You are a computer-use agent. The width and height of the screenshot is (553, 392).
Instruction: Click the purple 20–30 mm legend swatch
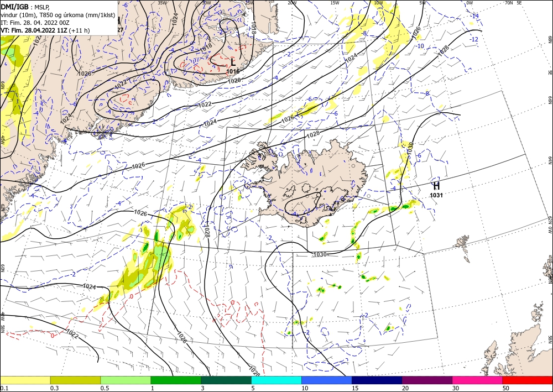coord(427,380)
